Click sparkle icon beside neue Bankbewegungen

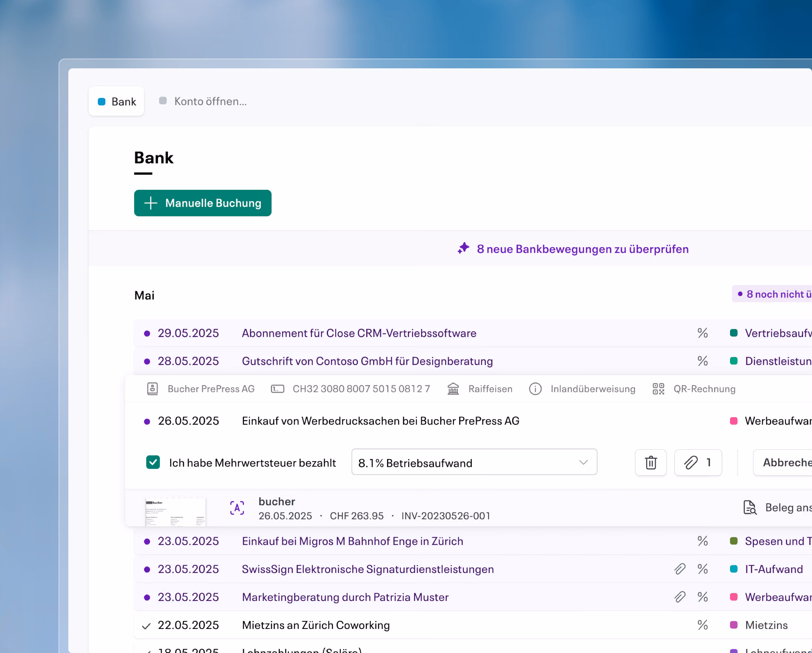463,248
